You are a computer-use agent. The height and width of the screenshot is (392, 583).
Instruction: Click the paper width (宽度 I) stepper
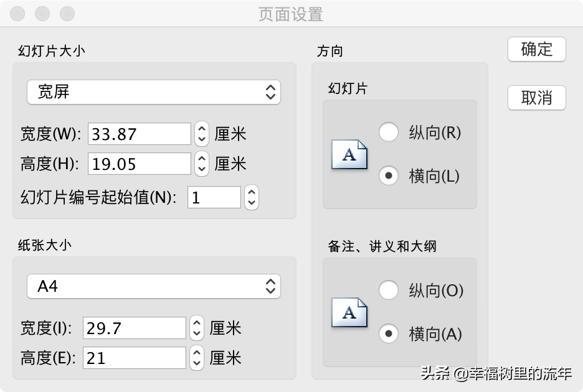(196, 327)
